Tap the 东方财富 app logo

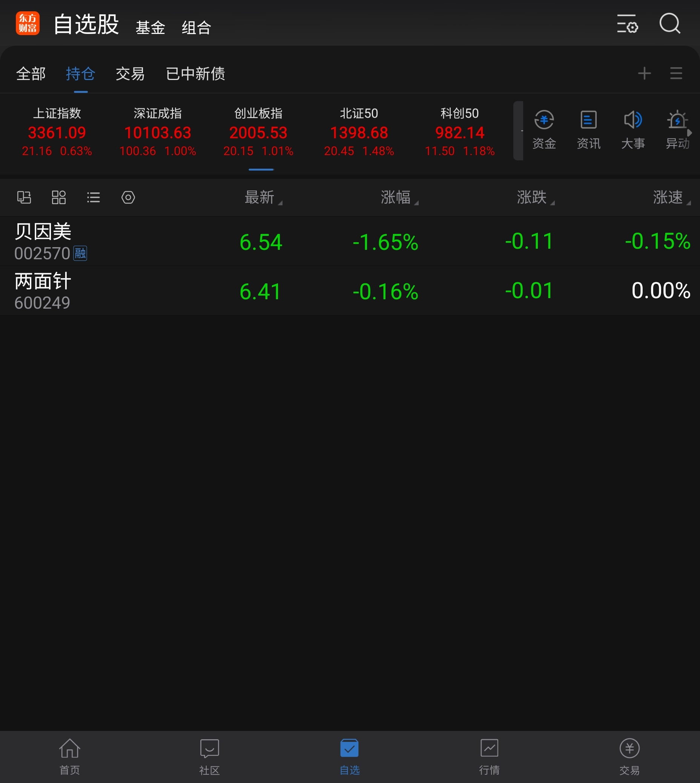(x=27, y=23)
